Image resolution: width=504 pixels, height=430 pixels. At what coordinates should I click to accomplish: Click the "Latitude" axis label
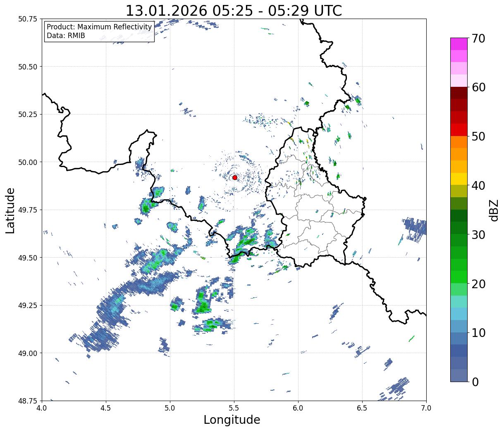[x=10, y=210]
